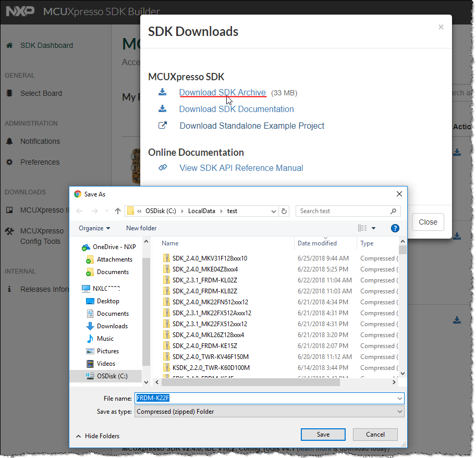
Task: Click the NXP logo in the header
Action: click(x=20, y=11)
